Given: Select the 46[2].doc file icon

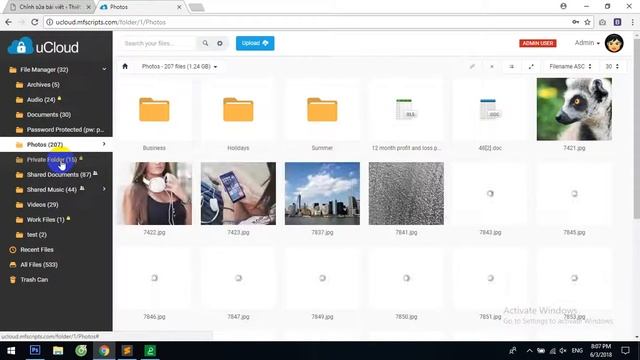Looking at the screenshot, I should 490,109.
